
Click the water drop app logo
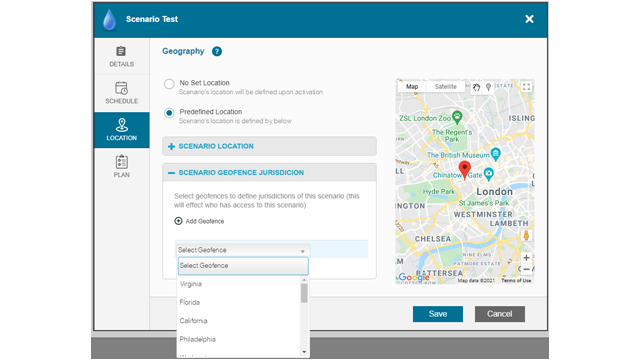(x=109, y=20)
